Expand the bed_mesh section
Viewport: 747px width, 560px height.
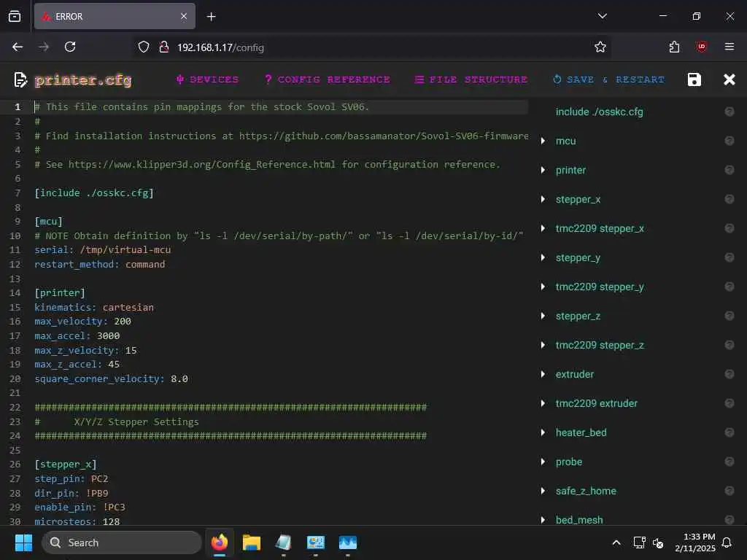543,520
